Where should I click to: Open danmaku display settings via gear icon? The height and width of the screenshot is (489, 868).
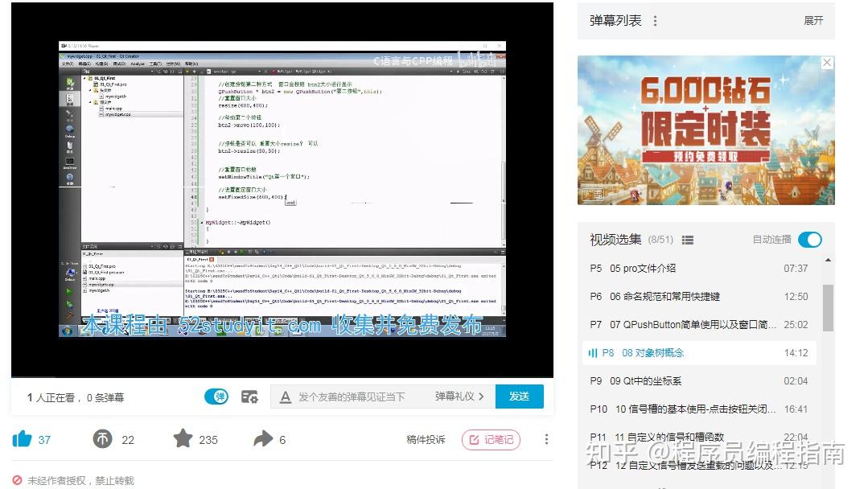point(249,396)
